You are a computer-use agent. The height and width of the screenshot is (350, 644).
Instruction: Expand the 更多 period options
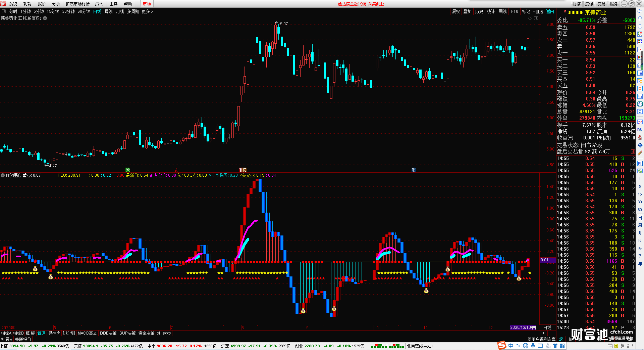tap(147, 11)
